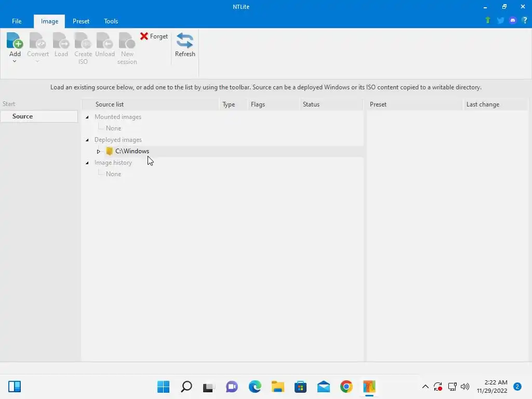Refresh the source list
Viewport: 532px width, 399px height.
185,45
